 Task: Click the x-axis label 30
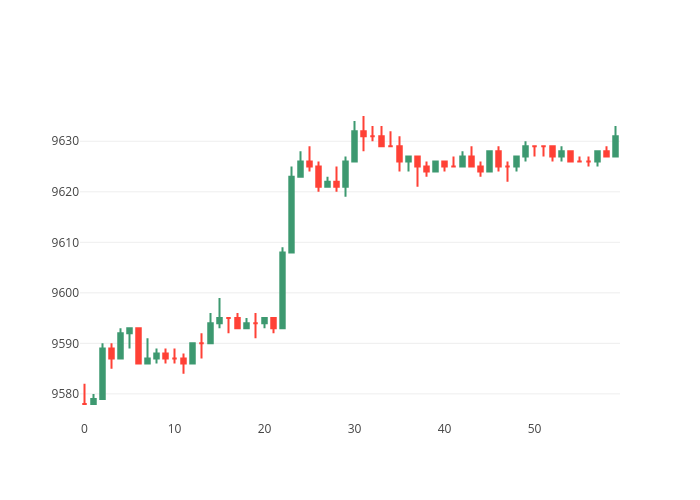click(354, 429)
